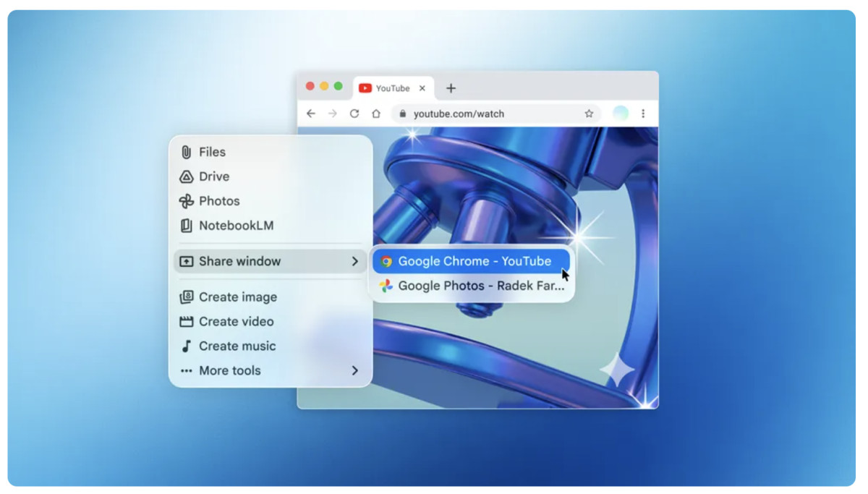Reload the YouTube page
Image resolution: width=868 pixels, height=494 pixels.
pyautogui.click(x=354, y=114)
